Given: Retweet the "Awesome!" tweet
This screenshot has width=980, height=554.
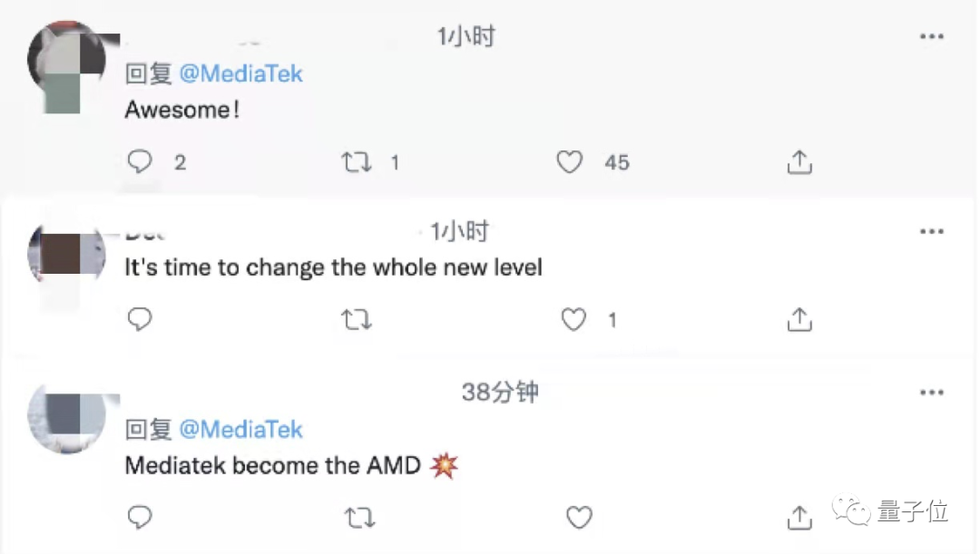Looking at the screenshot, I should (356, 162).
